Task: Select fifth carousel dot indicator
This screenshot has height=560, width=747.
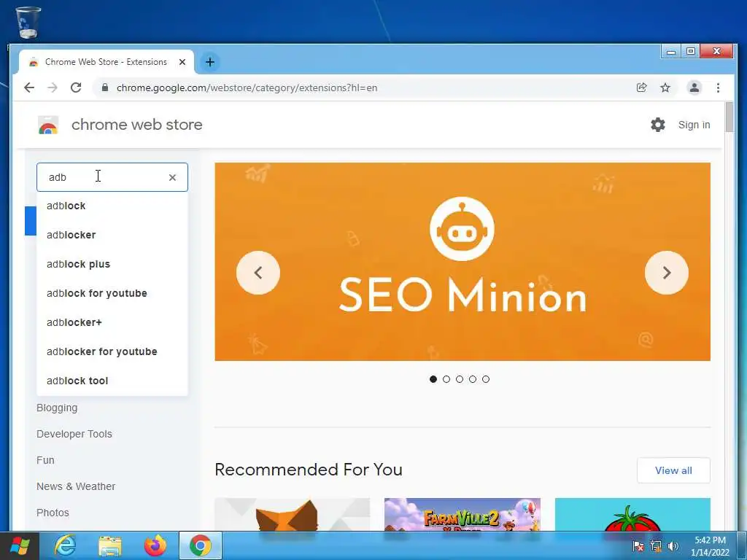Action: (486, 379)
